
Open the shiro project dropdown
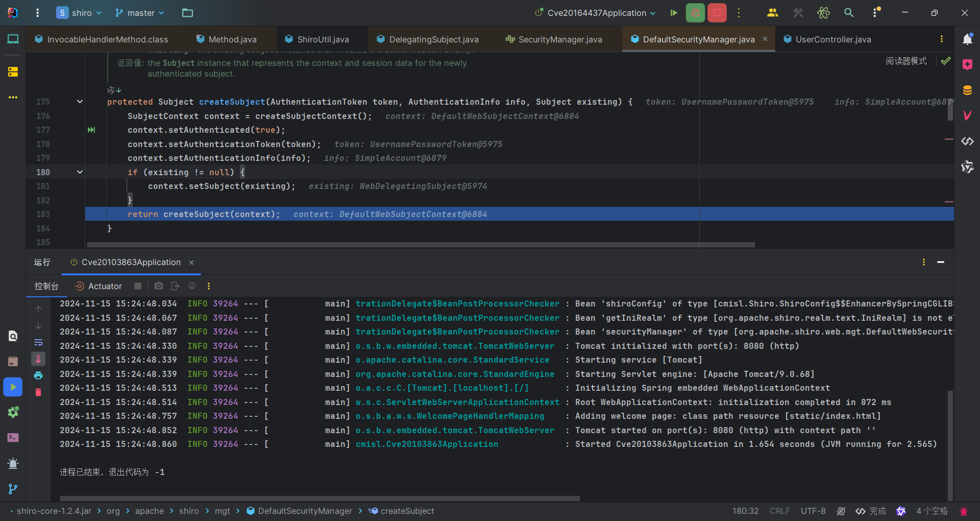click(79, 13)
